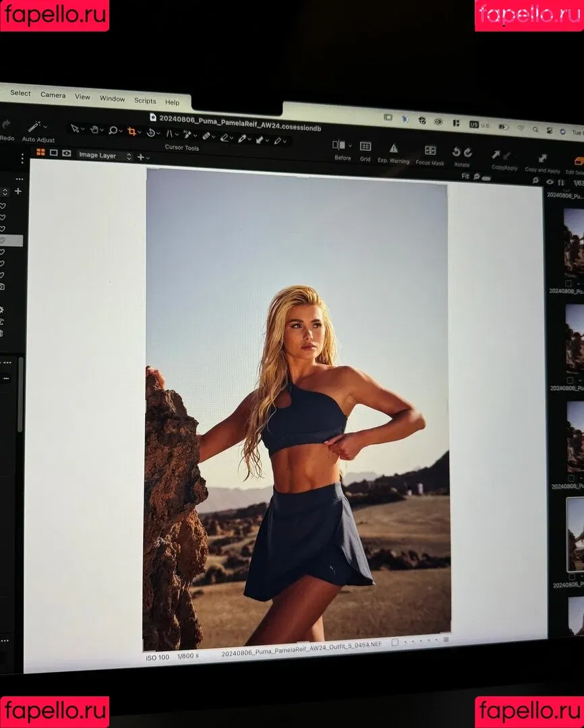
Task: Add a new layer with plus icon
Action: tap(140, 156)
